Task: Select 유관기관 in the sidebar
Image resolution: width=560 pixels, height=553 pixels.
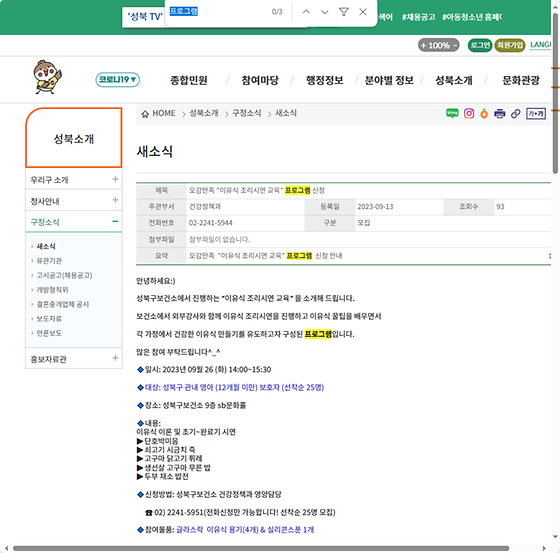Action: pyautogui.click(x=49, y=261)
